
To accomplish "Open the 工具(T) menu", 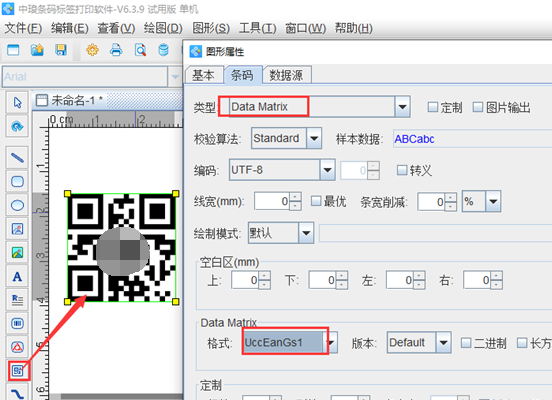I will point(257,28).
